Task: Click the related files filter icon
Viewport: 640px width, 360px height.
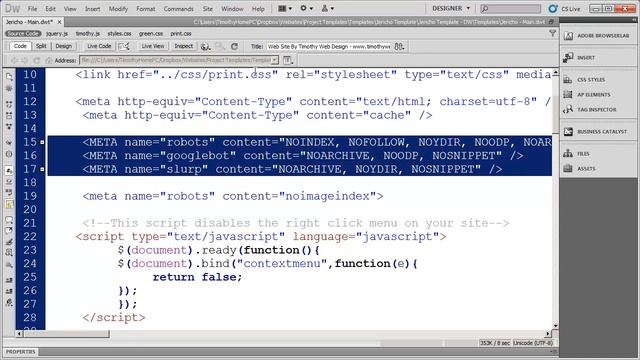Action: pos(553,33)
